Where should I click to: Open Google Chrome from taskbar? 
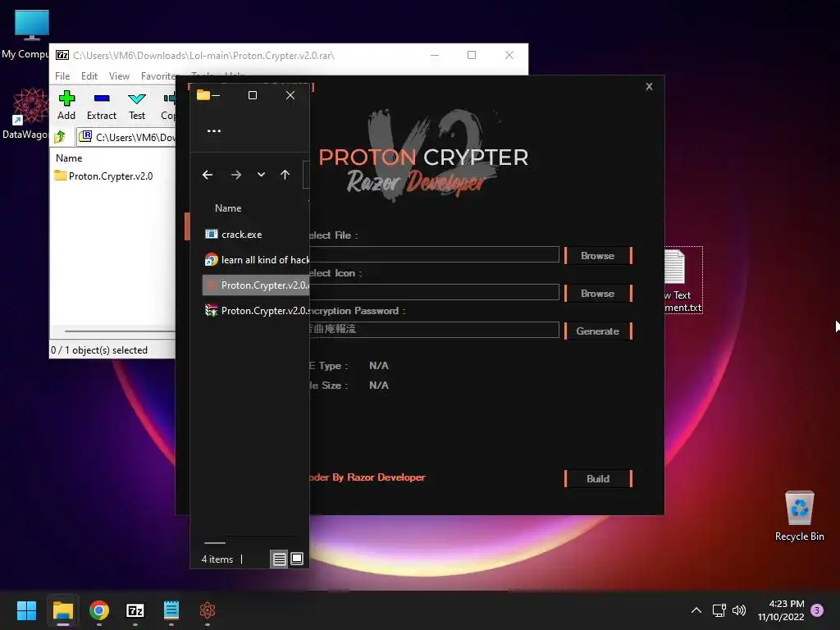tap(99, 610)
